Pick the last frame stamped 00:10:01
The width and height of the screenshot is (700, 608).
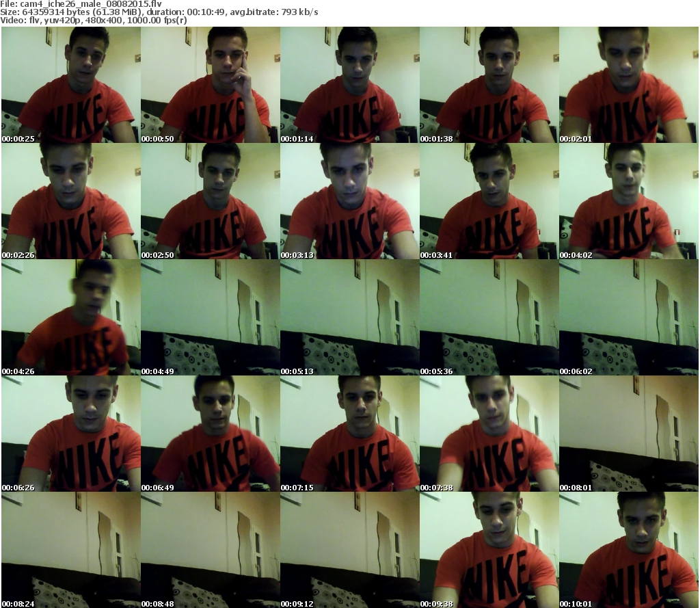(629, 550)
